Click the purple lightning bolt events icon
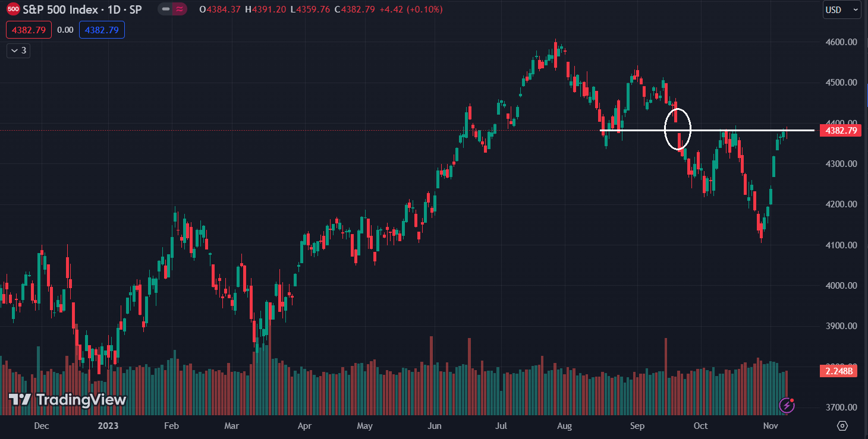The height and width of the screenshot is (439, 868). pyautogui.click(x=788, y=405)
